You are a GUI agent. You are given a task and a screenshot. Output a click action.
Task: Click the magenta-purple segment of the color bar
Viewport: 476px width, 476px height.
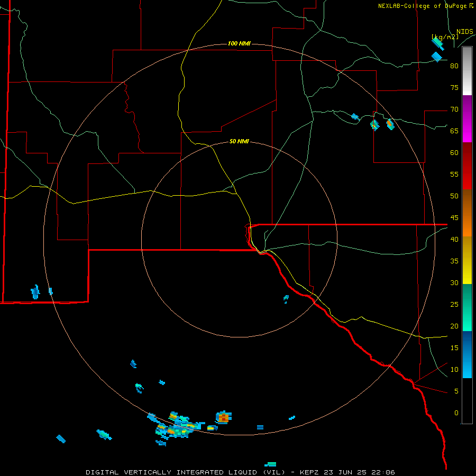click(467, 118)
